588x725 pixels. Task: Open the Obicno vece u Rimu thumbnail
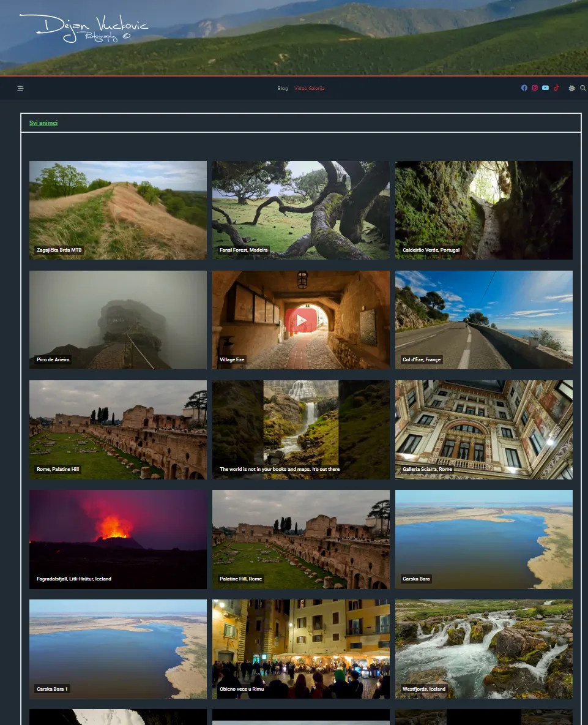(x=300, y=648)
